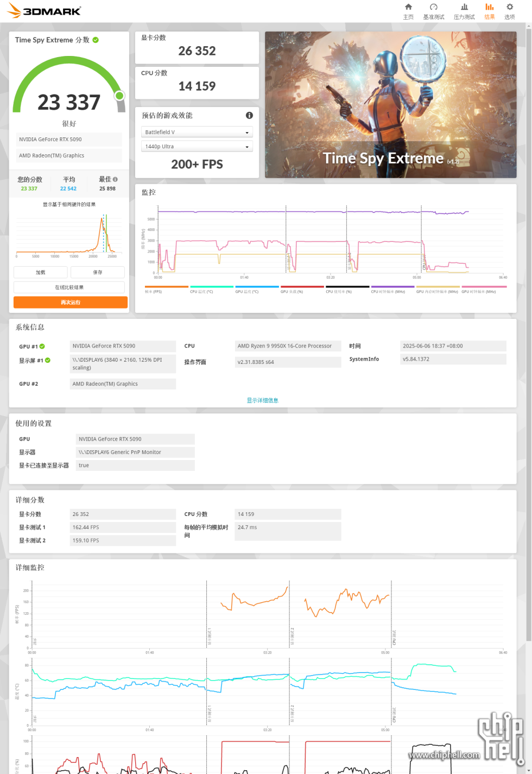Open the 主页 home tab

pos(408,11)
